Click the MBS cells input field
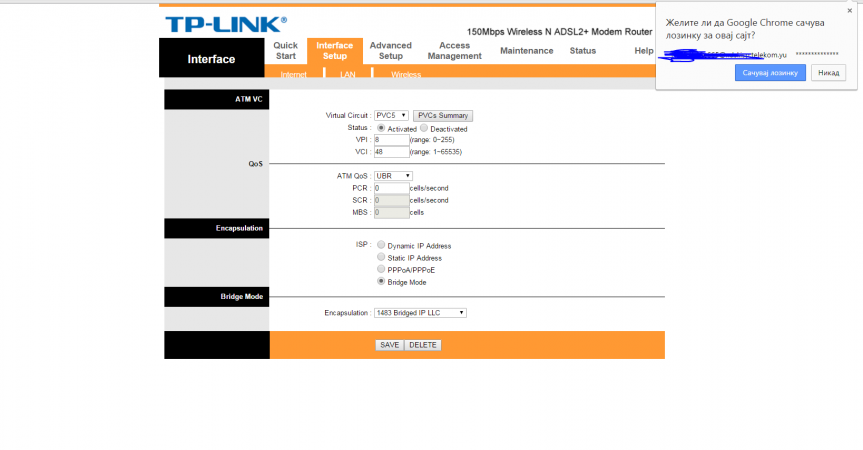Screen dimensions: 863x450 [391, 212]
